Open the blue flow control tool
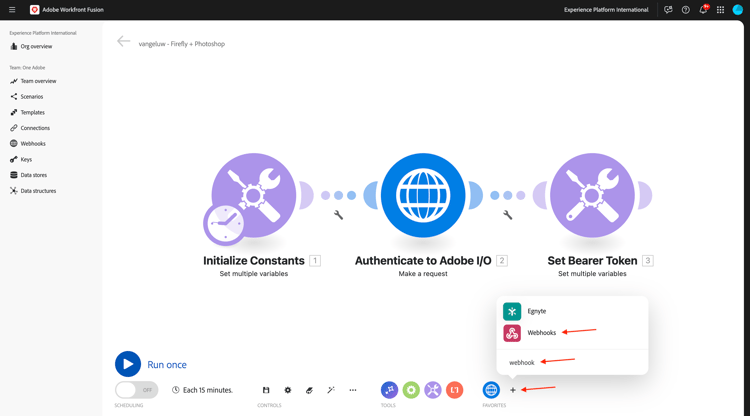Screen dimensions: 750x416 click(x=389, y=390)
